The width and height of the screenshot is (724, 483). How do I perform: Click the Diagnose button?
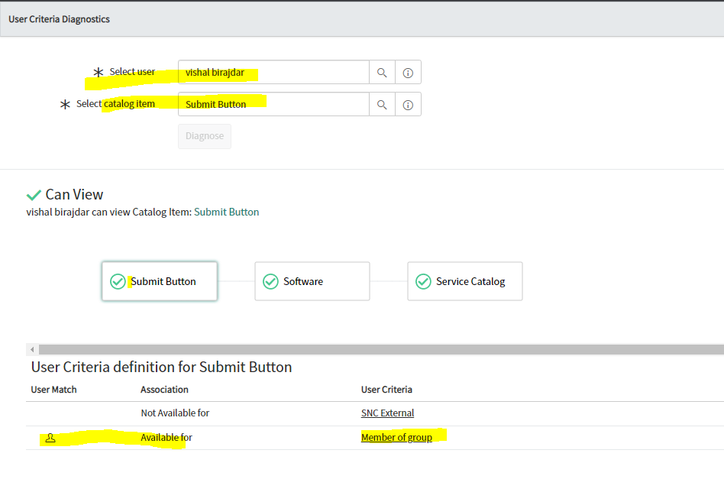pyautogui.click(x=205, y=136)
